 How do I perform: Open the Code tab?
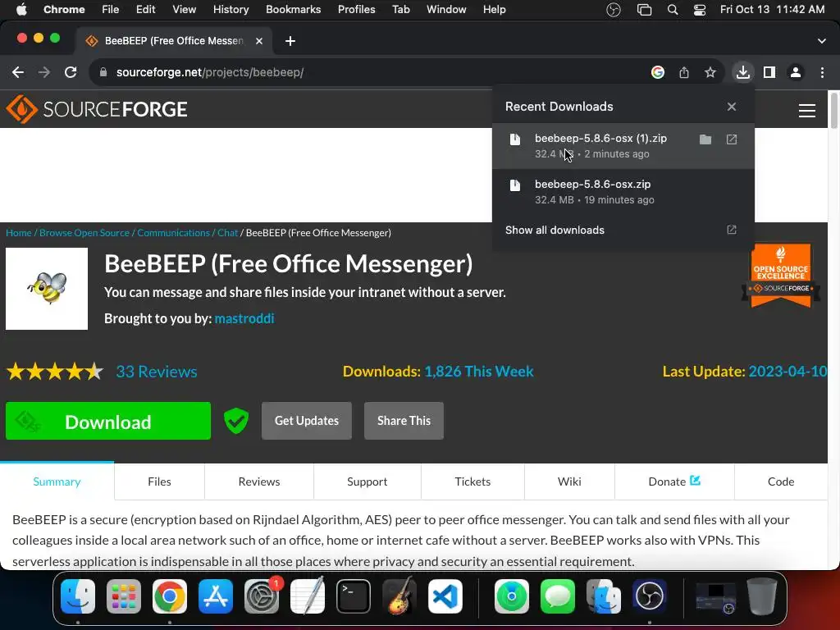click(x=781, y=482)
